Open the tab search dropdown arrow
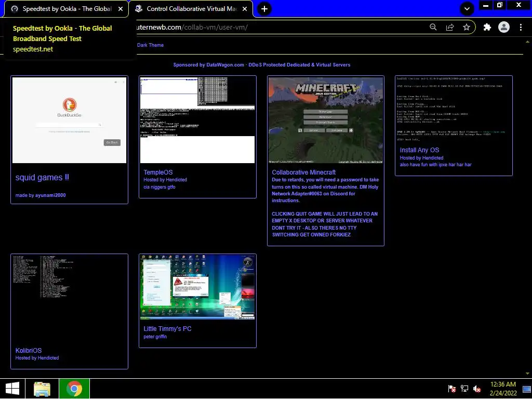 [467, 9]
